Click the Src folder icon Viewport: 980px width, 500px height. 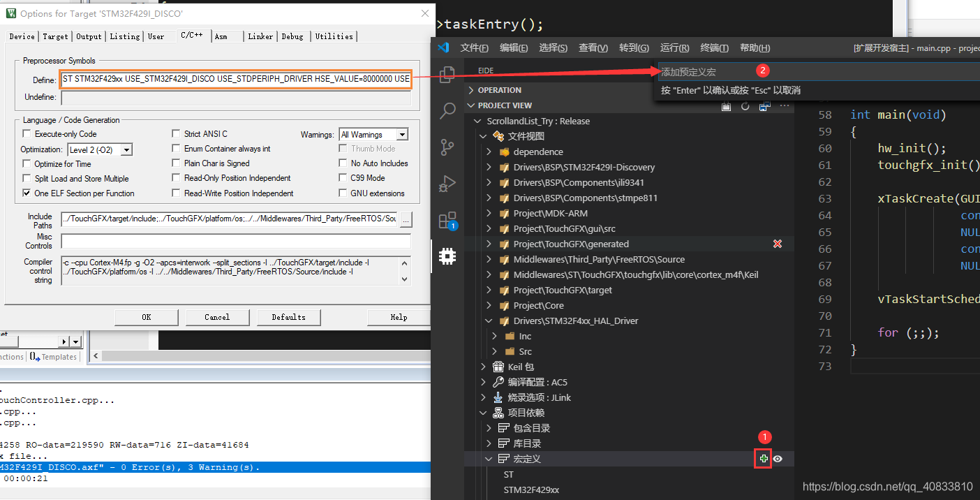tap(510, 351)
